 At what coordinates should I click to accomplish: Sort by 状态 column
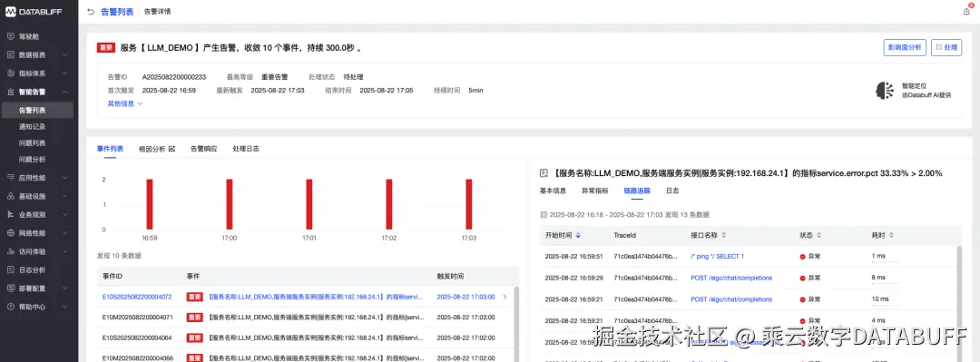point(818,236)
